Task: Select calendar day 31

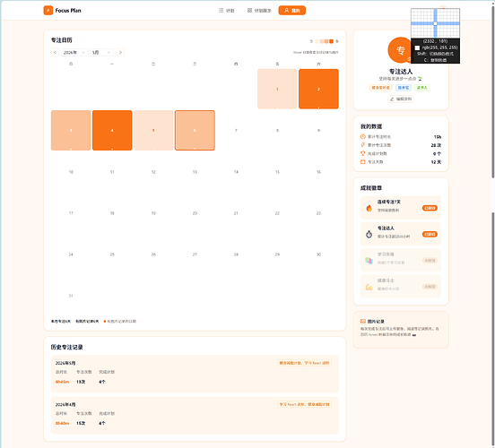Action: pyautogui.click(x=71, y=296)
